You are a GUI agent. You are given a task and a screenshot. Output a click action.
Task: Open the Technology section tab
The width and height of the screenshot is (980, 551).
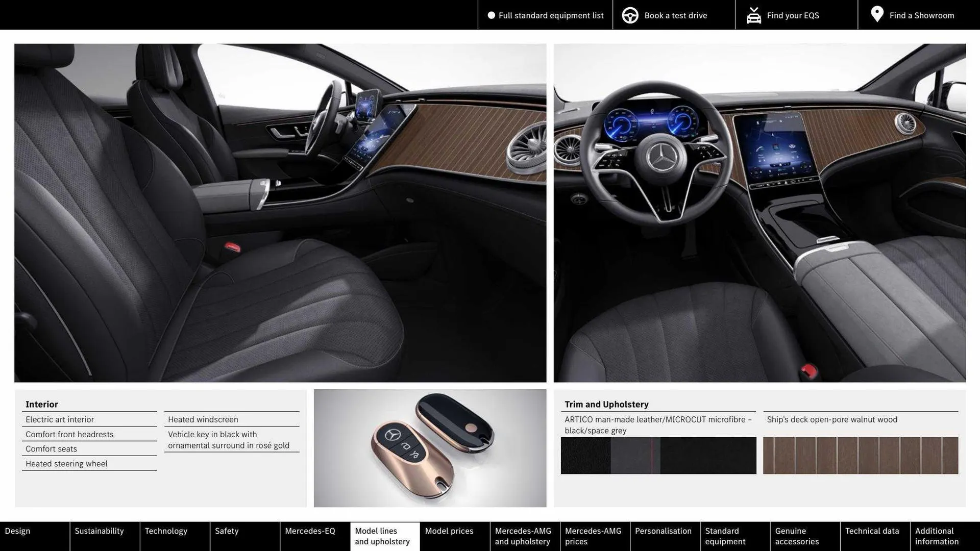pos(166,531)
